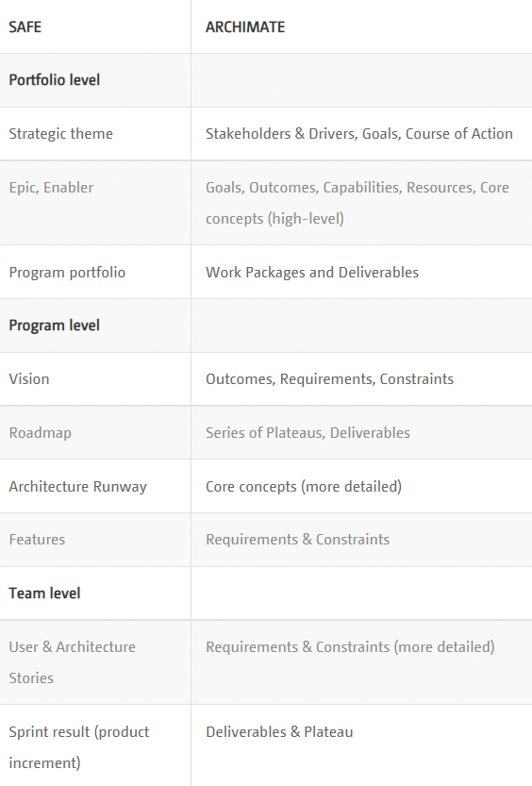The width and height of the screenshot is (532, 786).
Task: Click the Deliverables & Plateau cell
Action: (361, 745)
